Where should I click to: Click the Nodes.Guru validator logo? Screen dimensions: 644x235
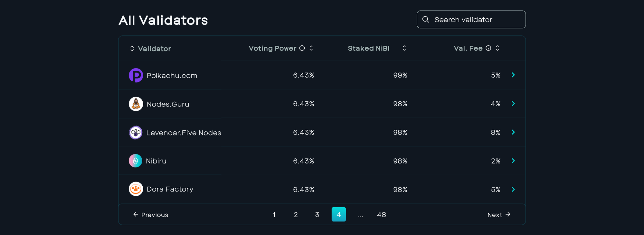(x=136, y=104)
